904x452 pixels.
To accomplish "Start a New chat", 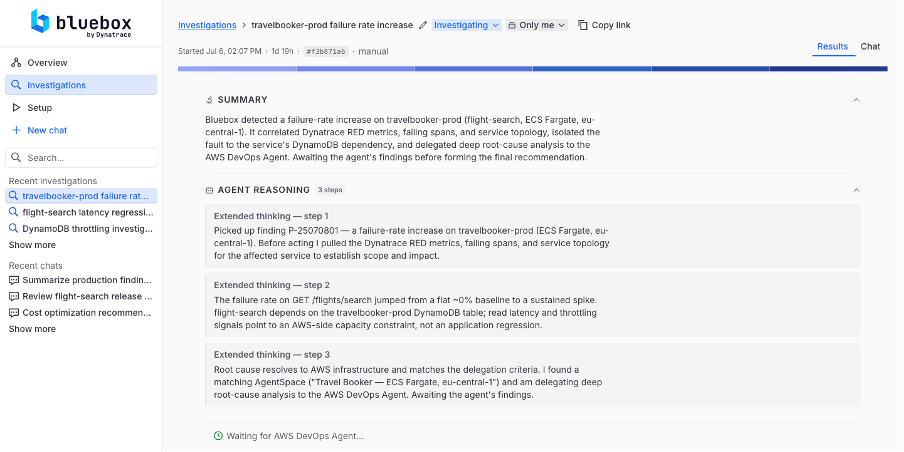I will pyautogui.click(x=81, y=130).
